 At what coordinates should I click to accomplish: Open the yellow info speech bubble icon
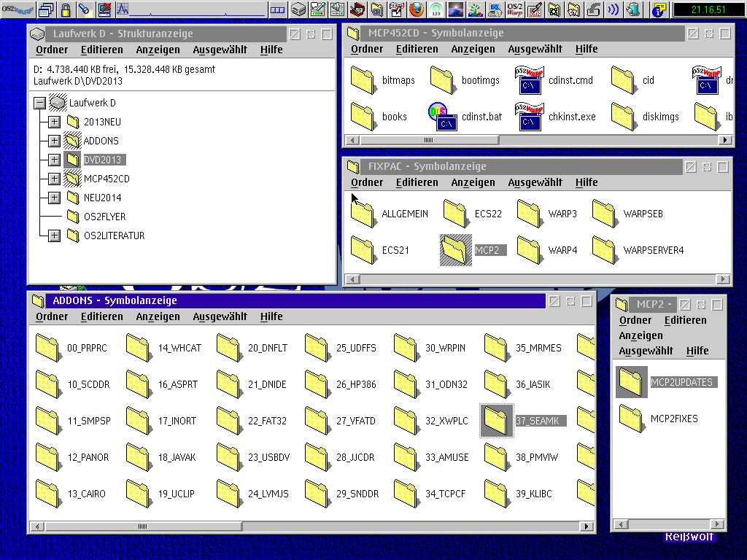tap(659, 9)
